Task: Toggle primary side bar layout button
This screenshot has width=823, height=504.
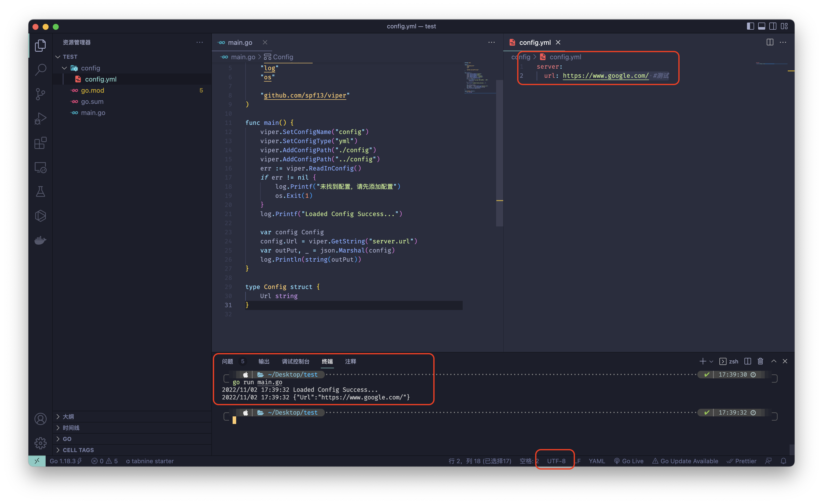Action: click(750, 26)
